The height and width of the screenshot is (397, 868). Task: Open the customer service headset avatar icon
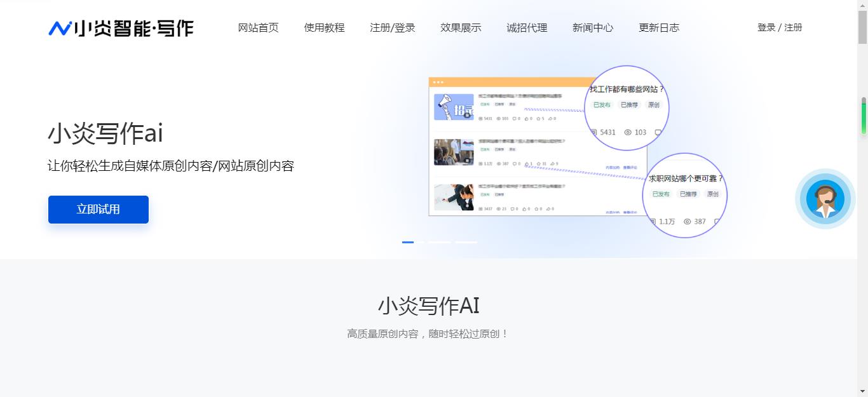tap(825, 199)
